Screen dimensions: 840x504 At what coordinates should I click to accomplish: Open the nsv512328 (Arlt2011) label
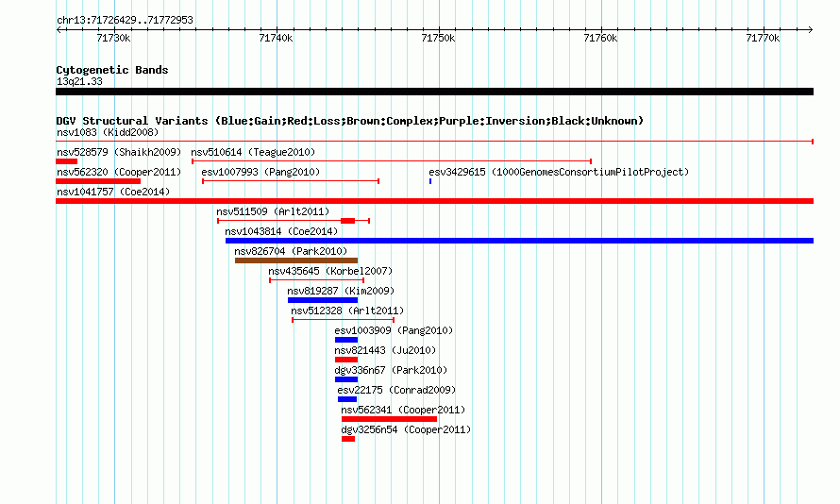[347, 311]
